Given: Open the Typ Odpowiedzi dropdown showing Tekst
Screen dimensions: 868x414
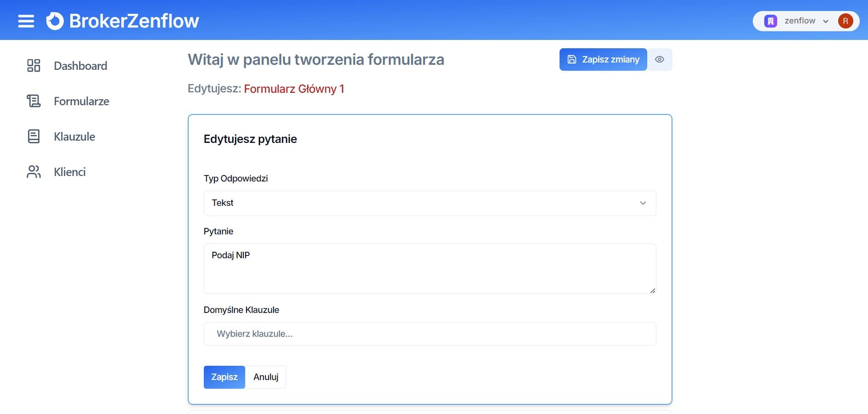Looking at the screenshot, I should pos(430,203).
